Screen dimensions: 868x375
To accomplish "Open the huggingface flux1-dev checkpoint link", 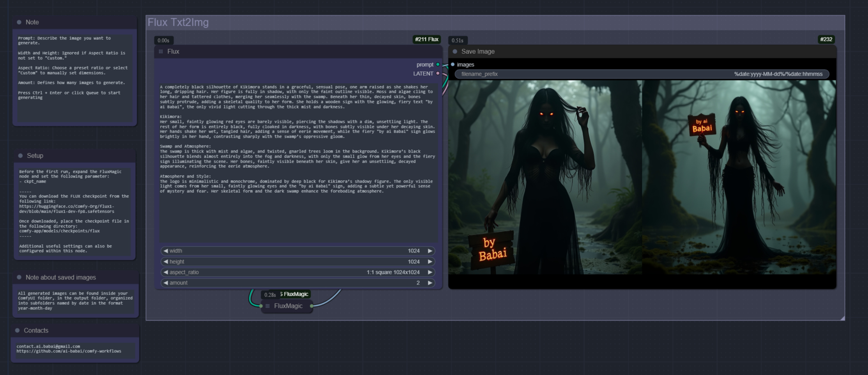I will point(67,206).
